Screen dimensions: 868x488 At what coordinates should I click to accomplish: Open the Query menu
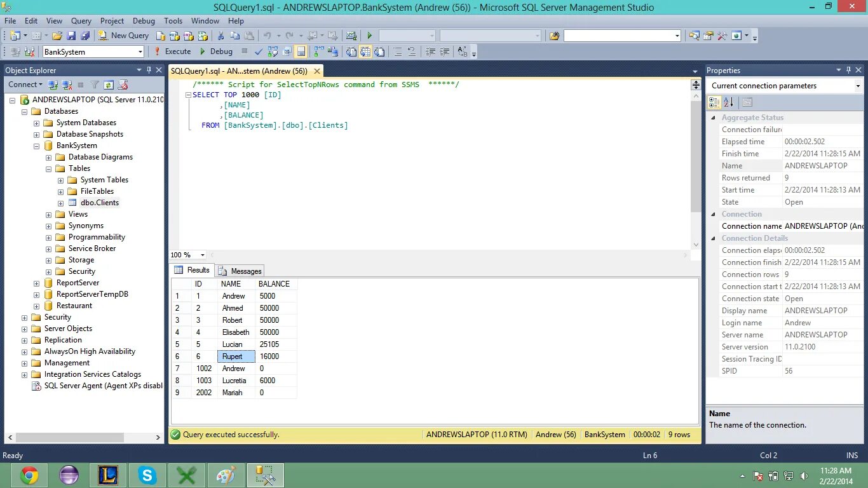81,21
